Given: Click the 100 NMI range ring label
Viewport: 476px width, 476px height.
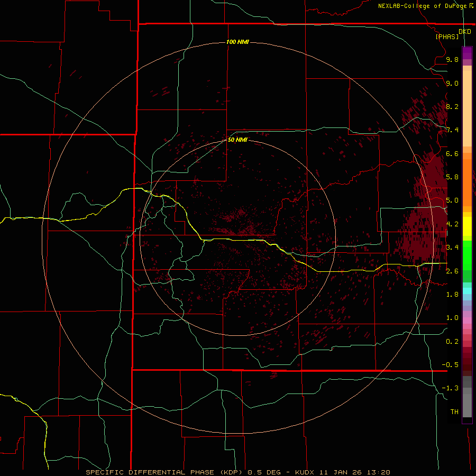Looking at the screenshot, I should click(237, 42).
